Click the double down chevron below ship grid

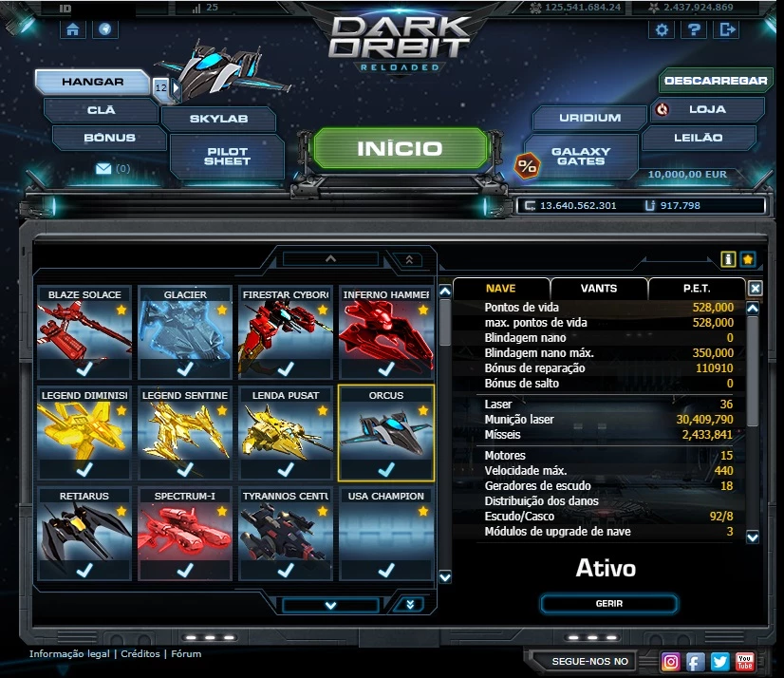coord(410,605)
